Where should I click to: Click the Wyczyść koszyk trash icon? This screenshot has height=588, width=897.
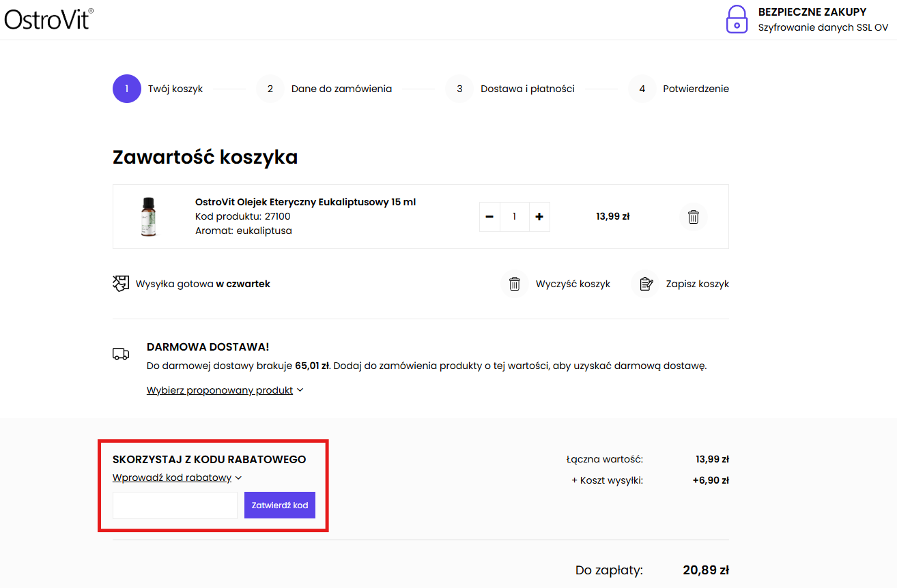point(515,284)
